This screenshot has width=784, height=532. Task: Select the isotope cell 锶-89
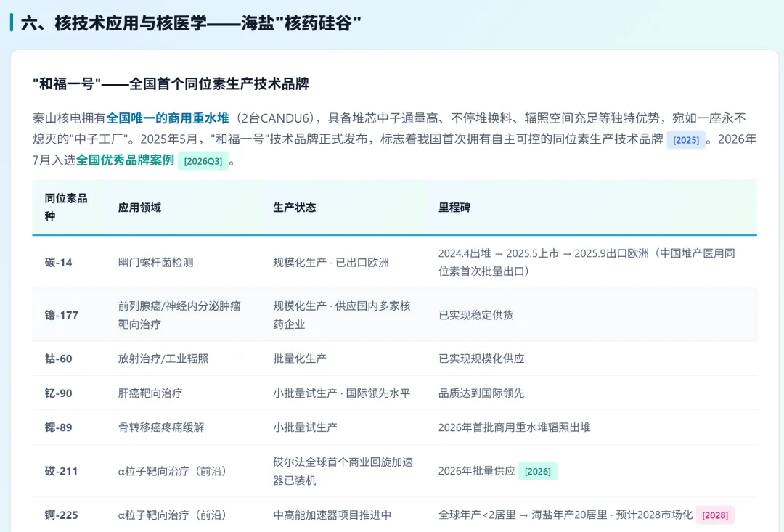(59, 427)
